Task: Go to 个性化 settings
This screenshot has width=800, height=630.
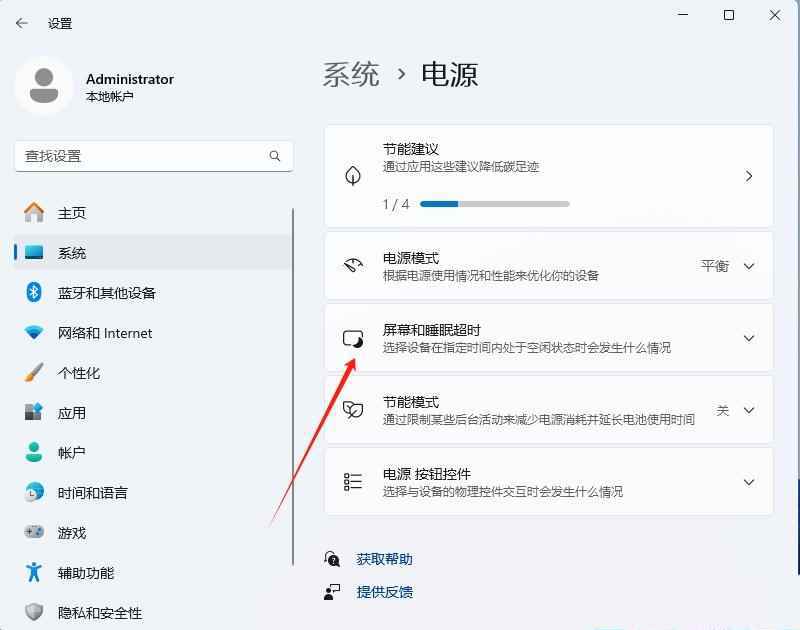Action: click(154, 373)
